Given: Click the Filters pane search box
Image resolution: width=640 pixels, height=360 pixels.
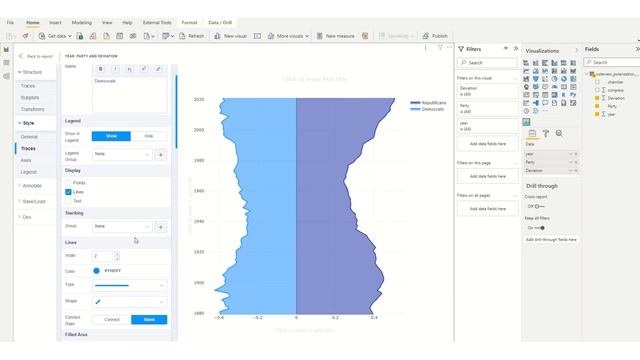Looking at the screenshot, I should coord(487,62).
